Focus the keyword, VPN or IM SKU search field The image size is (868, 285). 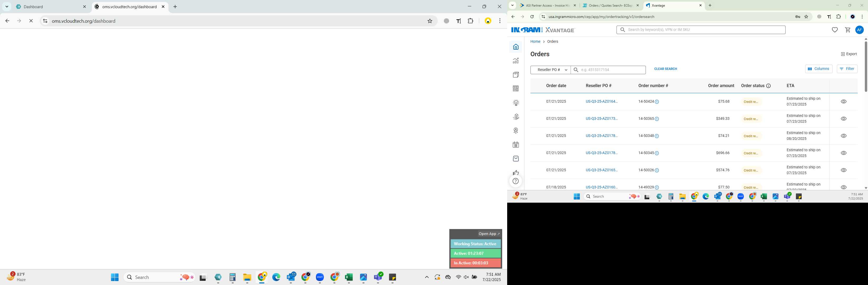(701, 30)
